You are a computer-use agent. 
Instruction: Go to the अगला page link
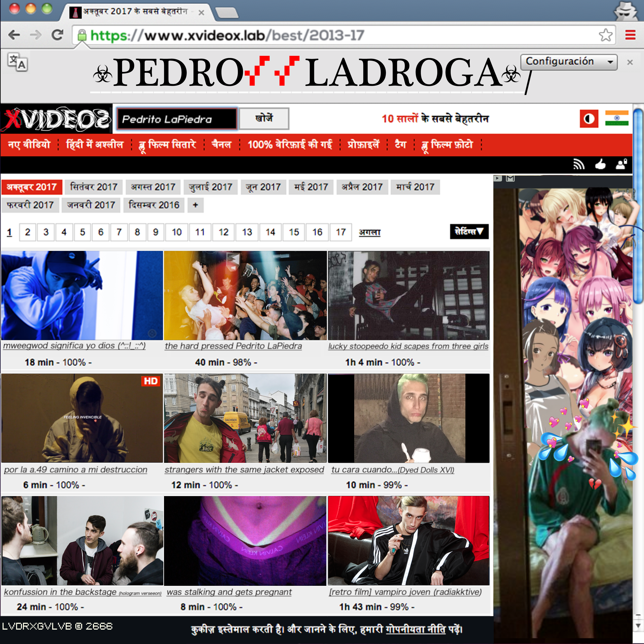point(369,232)
